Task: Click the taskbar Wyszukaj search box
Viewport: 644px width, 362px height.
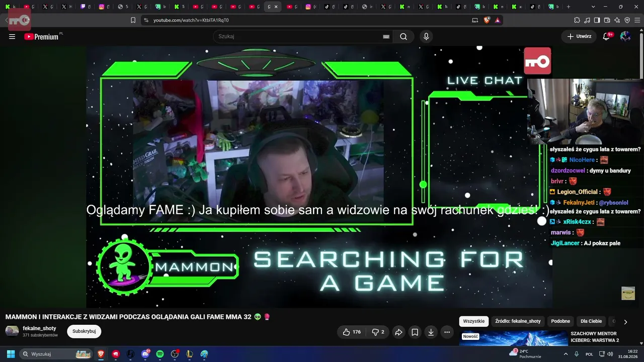Action: point(55,354)
